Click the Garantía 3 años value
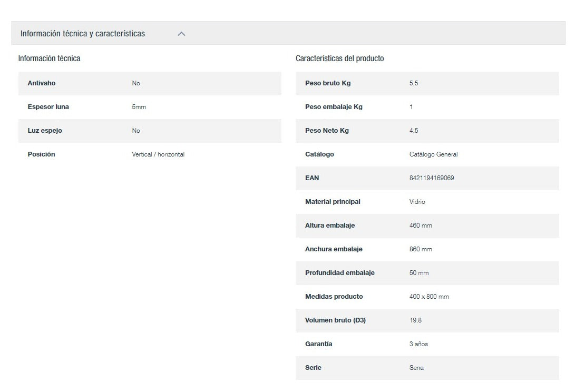This screenshot has width=575, height=392. click(x=418, y=344)
